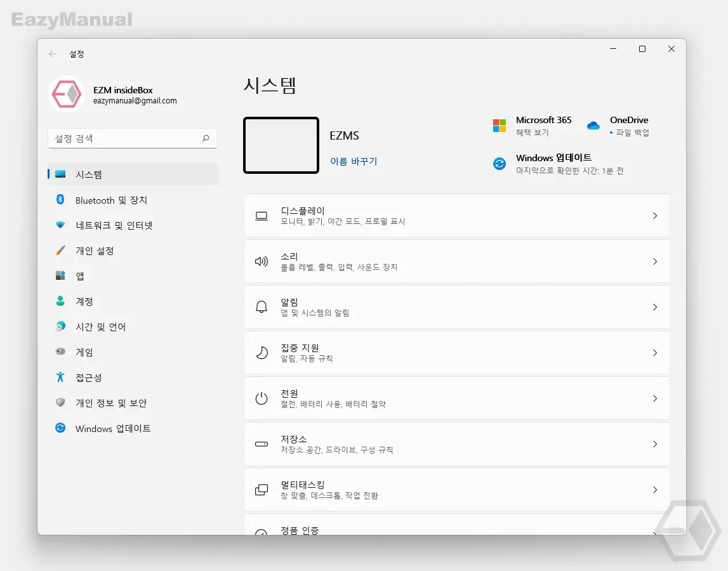Open 시간 및 언어 category
728x571 pixels.
132,326
